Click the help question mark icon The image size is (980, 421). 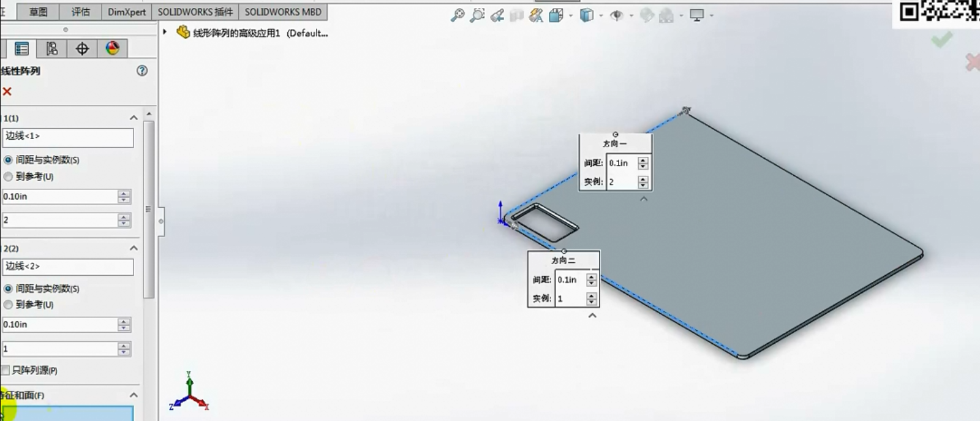pos(142,70)
